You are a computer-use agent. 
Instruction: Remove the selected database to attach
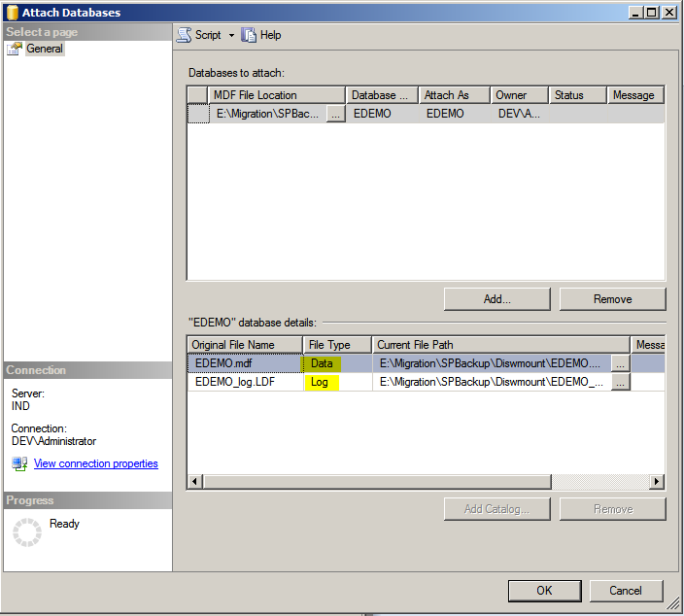(x=612, y=299)
